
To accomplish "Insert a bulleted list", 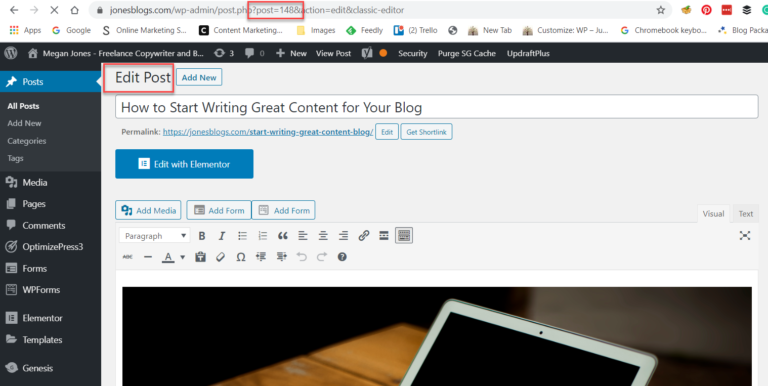I will (242, 236).
